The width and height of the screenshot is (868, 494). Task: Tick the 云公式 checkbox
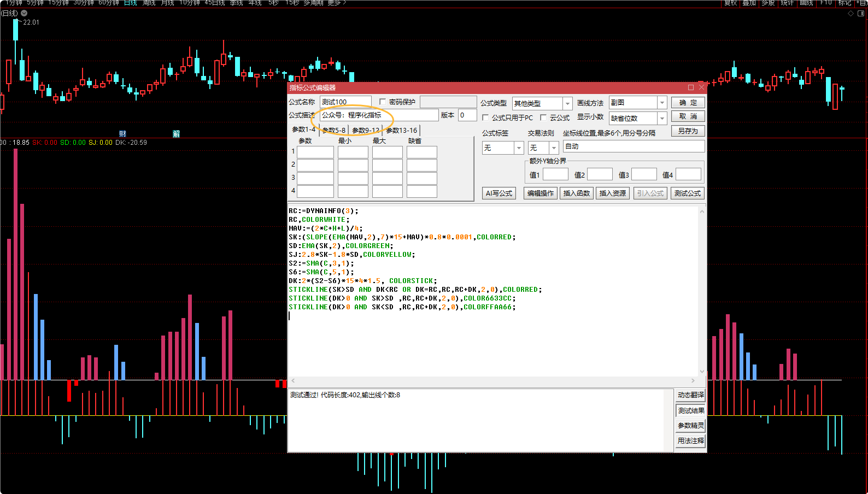tap(543, 117)
